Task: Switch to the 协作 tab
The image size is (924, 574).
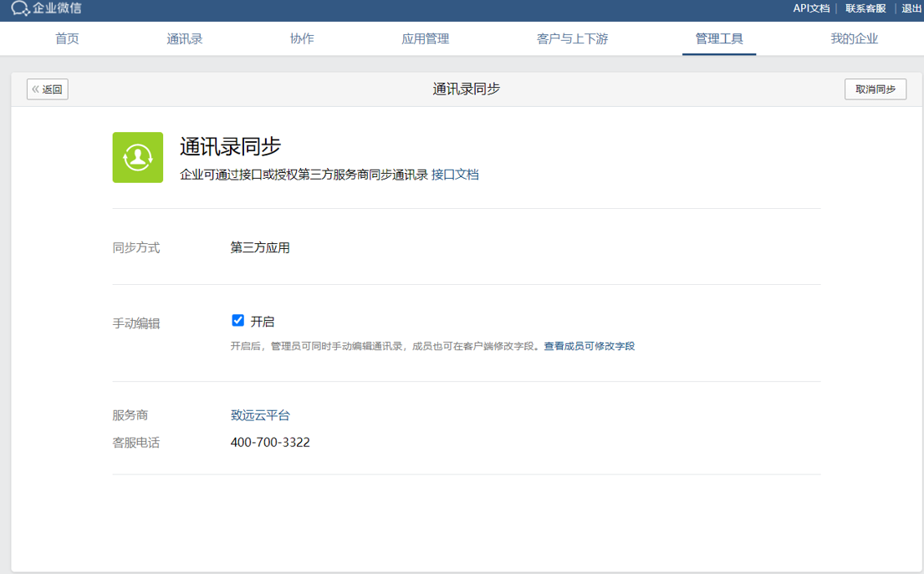Action: click(302, 39)
